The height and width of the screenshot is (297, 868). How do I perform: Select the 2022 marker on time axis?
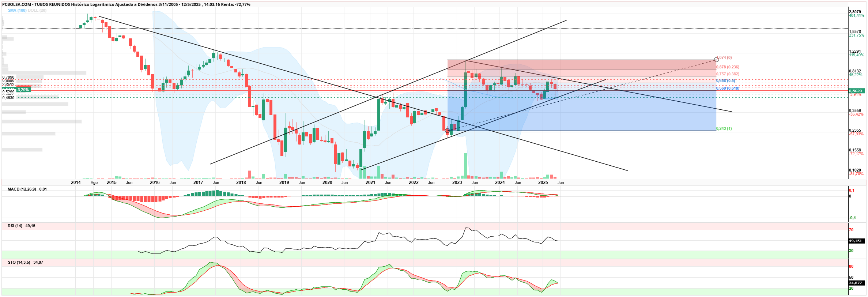coord(414,183)
